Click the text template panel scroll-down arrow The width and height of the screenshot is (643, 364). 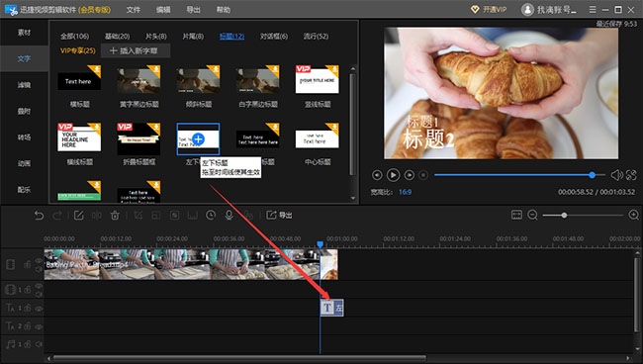353,199
